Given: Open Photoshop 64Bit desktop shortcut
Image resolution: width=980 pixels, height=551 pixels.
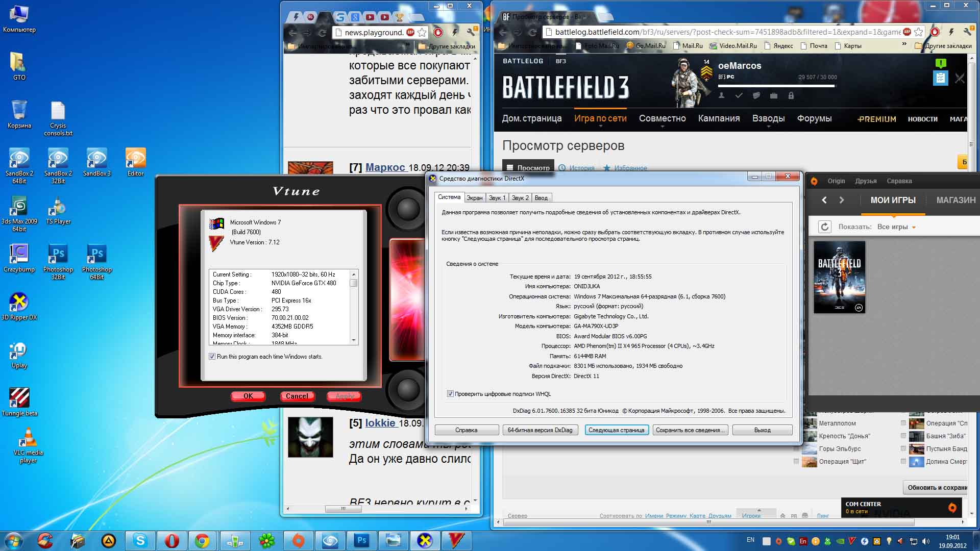Looking at the screenshot, I should [x=96, y=262].
